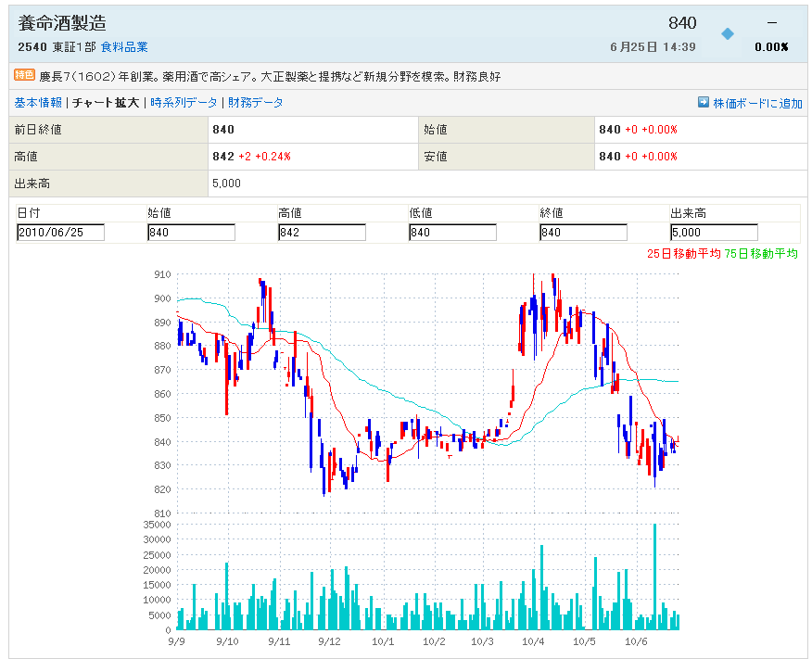The image size is (812, 659).
Task: Click the 25日移動平均 legend label
Action: pyautogui.click(x=683, y=253)
